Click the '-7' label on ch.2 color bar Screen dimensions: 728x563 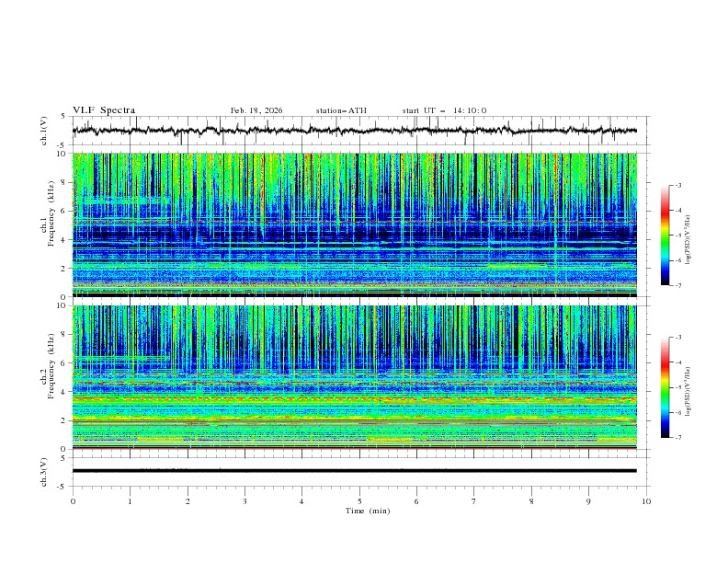pyautogui.click(x=677, y=438)
